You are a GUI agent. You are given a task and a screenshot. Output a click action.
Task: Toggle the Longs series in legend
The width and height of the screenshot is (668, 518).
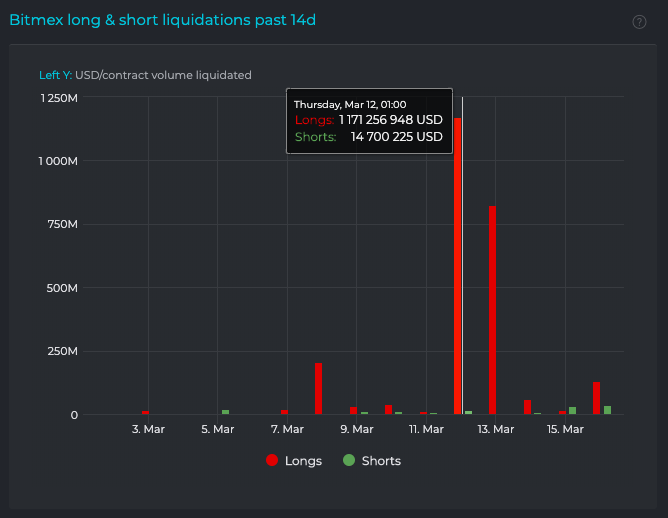(x=294, y=460)
